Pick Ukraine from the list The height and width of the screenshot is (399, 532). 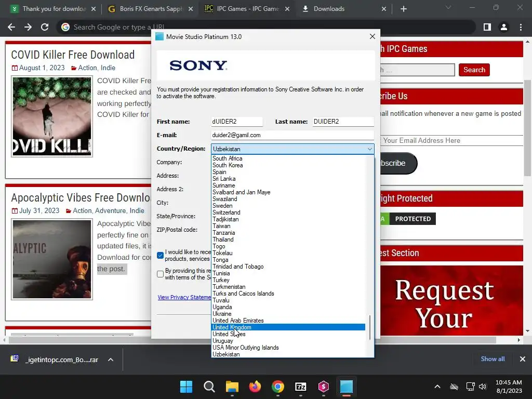coord(288,314)
